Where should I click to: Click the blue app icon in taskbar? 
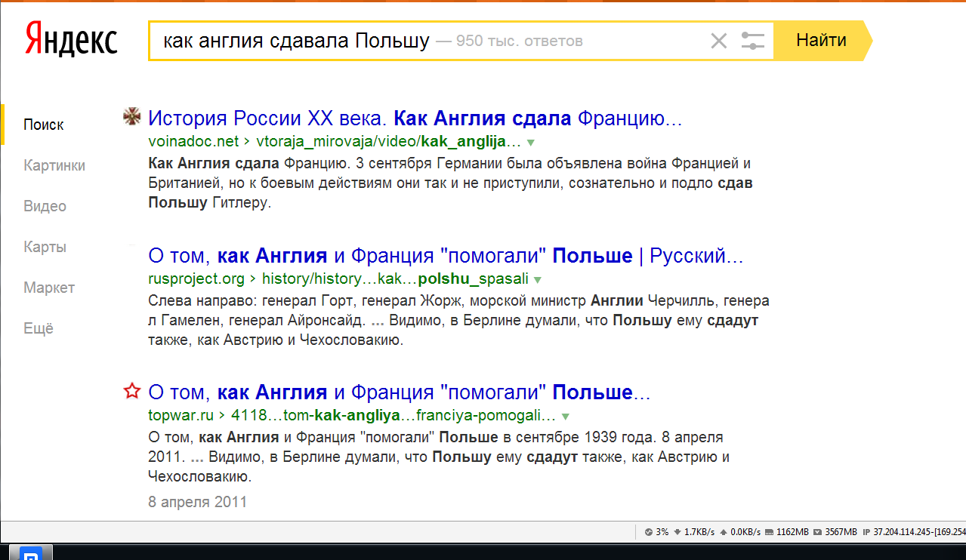coord(30,554)
